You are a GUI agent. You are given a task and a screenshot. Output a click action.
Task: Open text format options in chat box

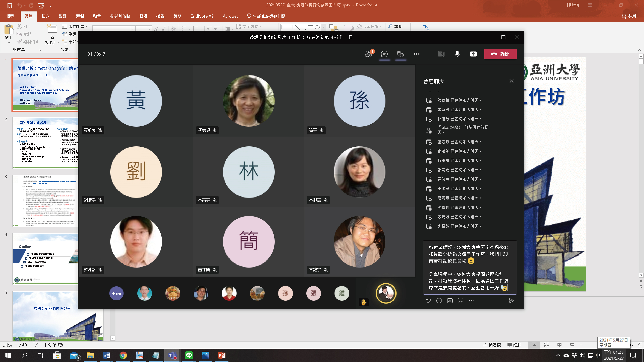[428, 301]
